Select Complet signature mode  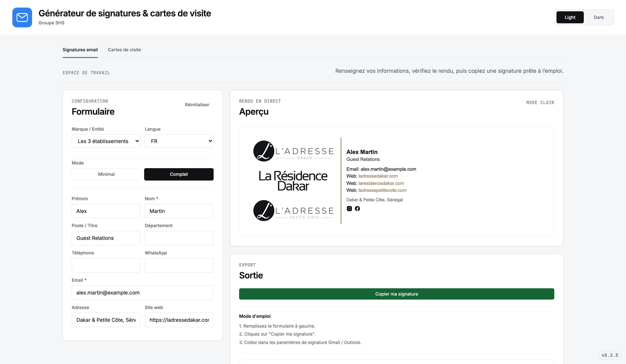pyautogui.click(x=179, y=174)
